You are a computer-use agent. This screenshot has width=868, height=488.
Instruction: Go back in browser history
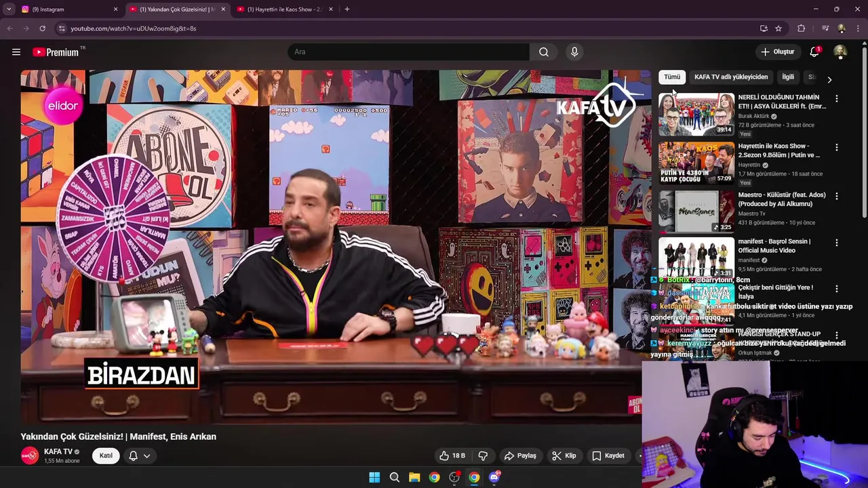(9, 28)
